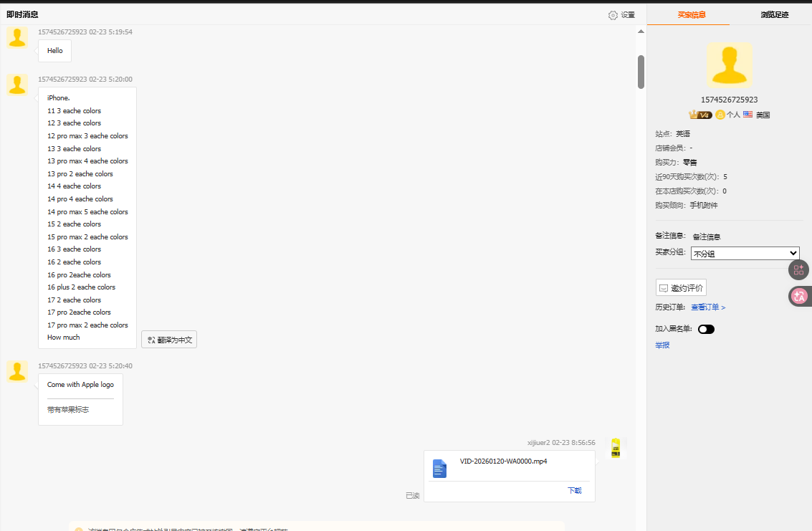Viewport: 812px width, 531px height.
Task: Click the 翻译为中文 translate button
Action: (x=169, y=340)
